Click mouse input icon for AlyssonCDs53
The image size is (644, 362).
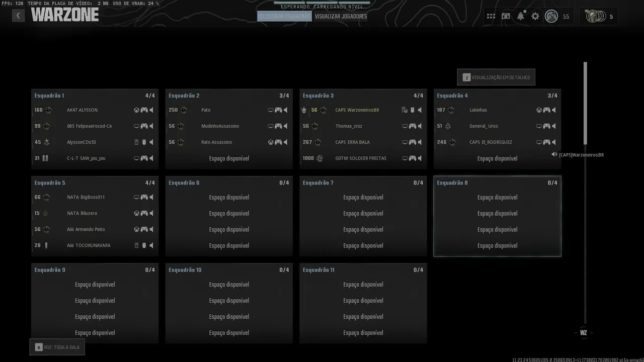tap(144, 142)
